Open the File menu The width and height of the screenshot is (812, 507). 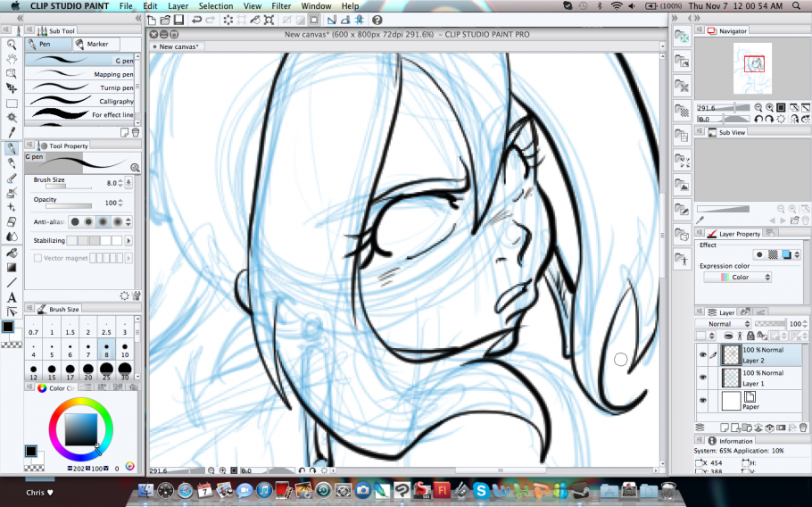pos(126,5)
